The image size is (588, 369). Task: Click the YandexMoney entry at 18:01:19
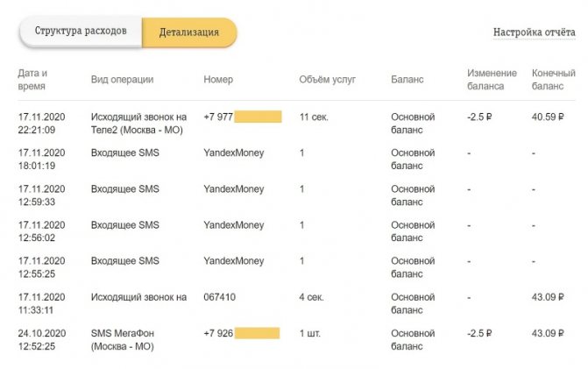tap(234, 153)
